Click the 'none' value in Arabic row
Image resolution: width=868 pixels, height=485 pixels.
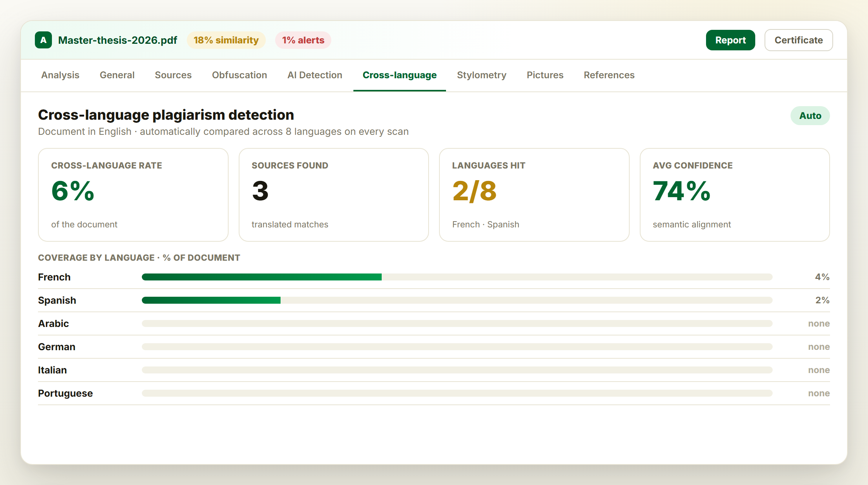(x=819, y=323)
